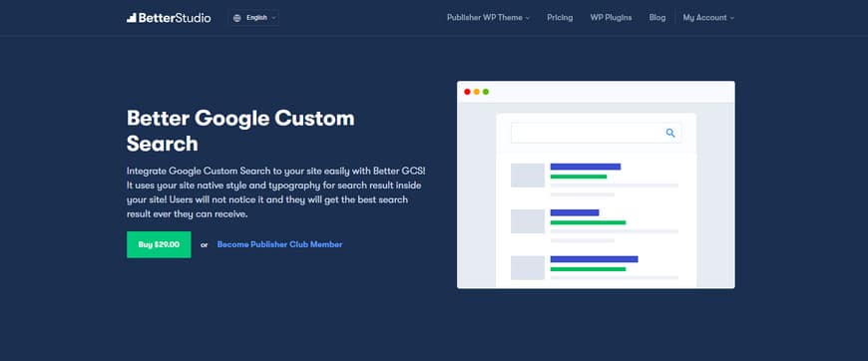Click the first blue result title bar
This screenshot has width=868, height=361.
click(x=585, y=167)
